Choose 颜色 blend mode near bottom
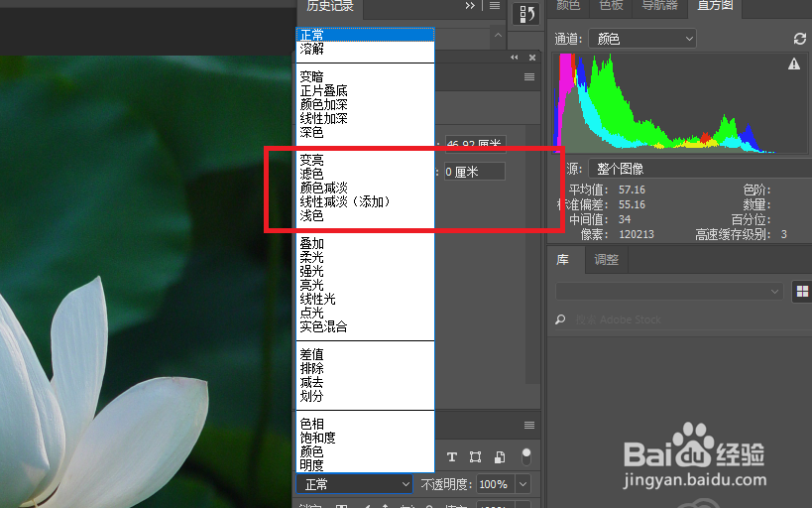This screenshot has height=508, width=812. pos(365,452)
